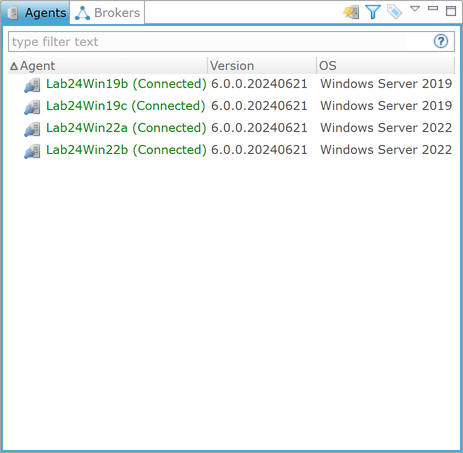463x453 pixels.
Task: Maximize the Agents view panel
Action: 451,11
